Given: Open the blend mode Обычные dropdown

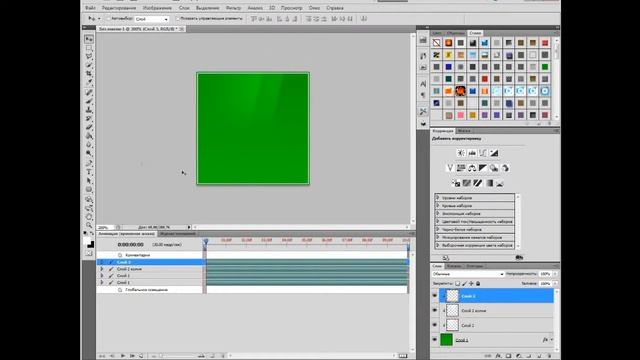Looking at the screenshot, I should pos(468,274).
